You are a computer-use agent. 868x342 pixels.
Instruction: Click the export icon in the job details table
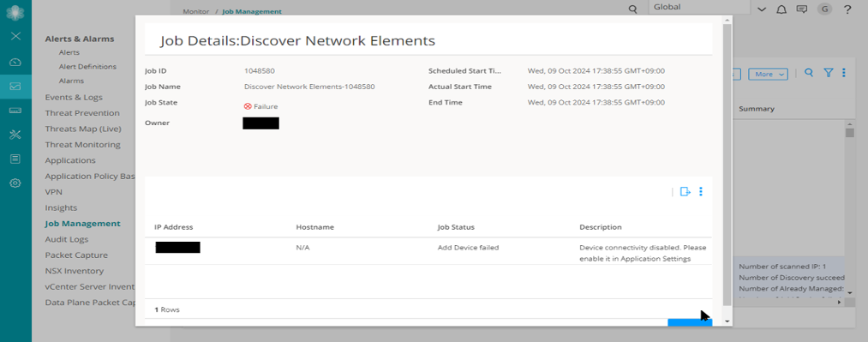(x=685, y=191)
